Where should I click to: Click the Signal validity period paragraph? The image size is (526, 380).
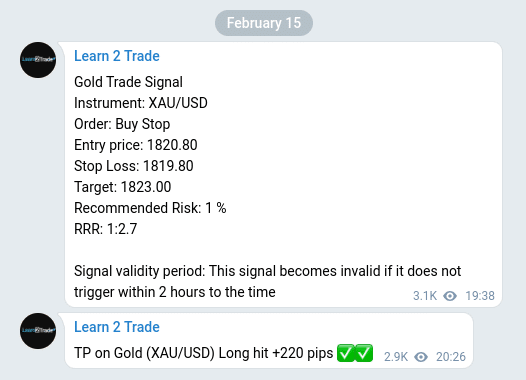[267, 281]
